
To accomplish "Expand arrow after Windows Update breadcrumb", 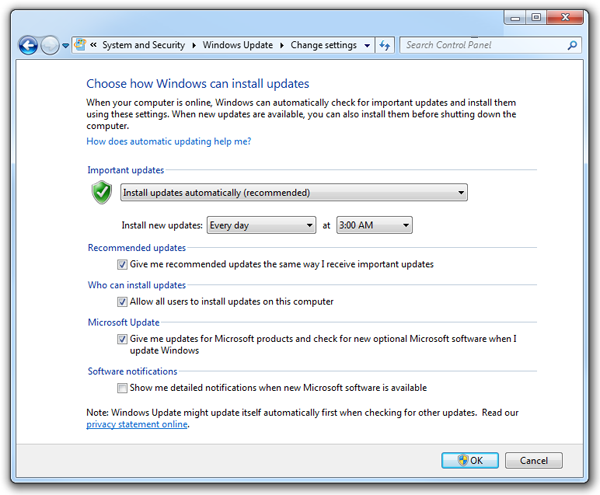I will tap(282, 46).
